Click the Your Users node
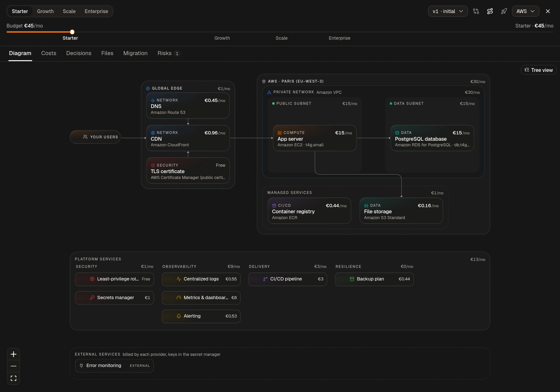The image size is (560, 392). (95, 137)
